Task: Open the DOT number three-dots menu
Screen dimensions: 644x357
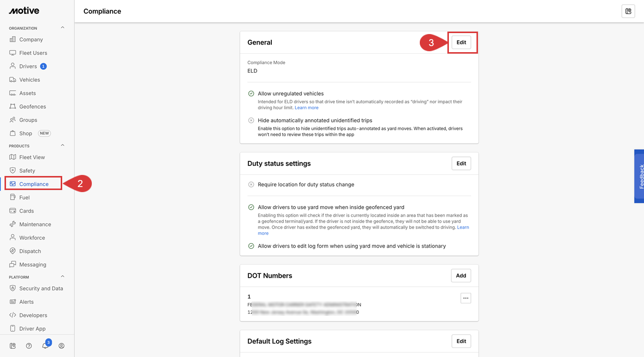Action: pos(465,298)
